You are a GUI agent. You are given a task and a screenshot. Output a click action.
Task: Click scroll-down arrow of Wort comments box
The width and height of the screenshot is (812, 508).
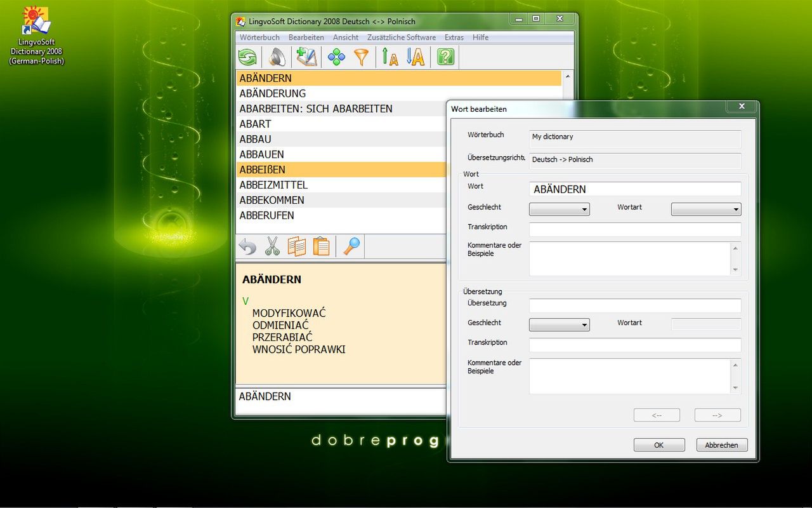coord(736,270)
